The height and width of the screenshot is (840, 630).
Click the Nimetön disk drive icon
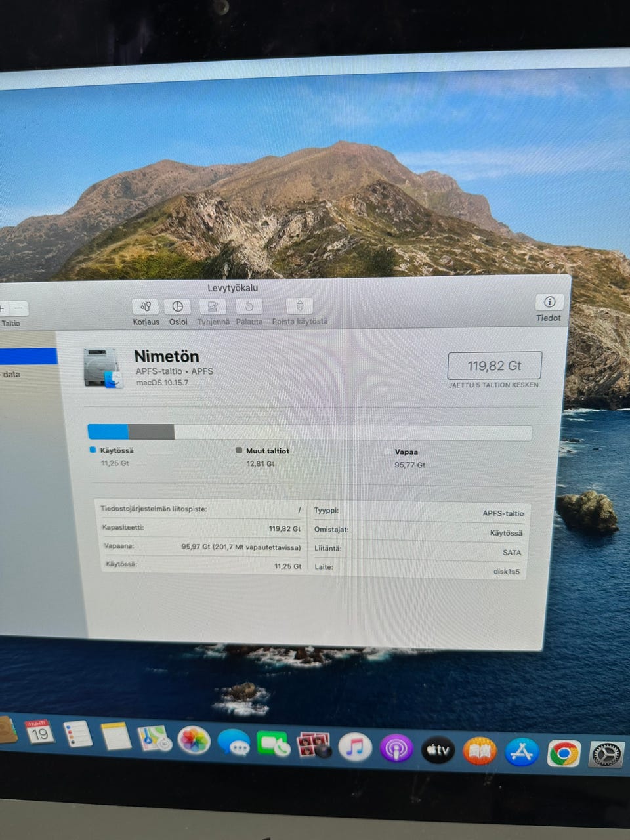coord(103,367)
